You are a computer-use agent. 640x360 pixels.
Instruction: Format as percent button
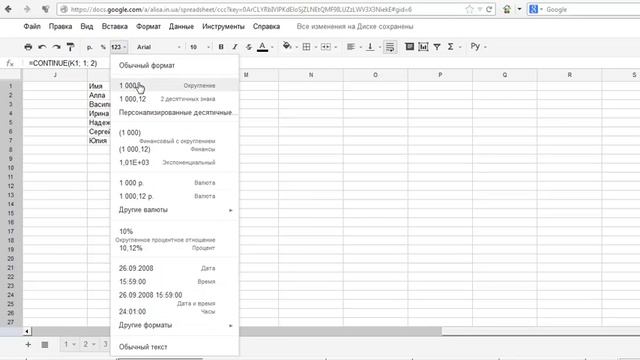coord(103,47)
